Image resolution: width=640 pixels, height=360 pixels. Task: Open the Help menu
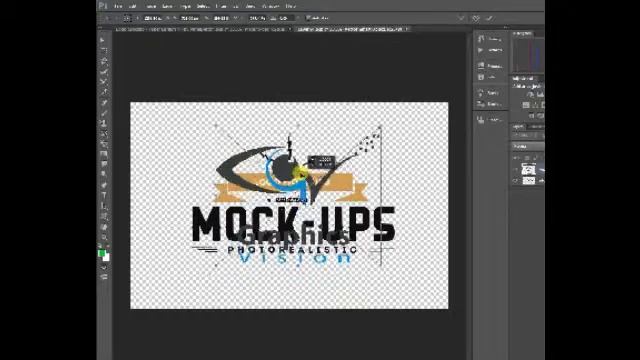(x=290, y=6)
